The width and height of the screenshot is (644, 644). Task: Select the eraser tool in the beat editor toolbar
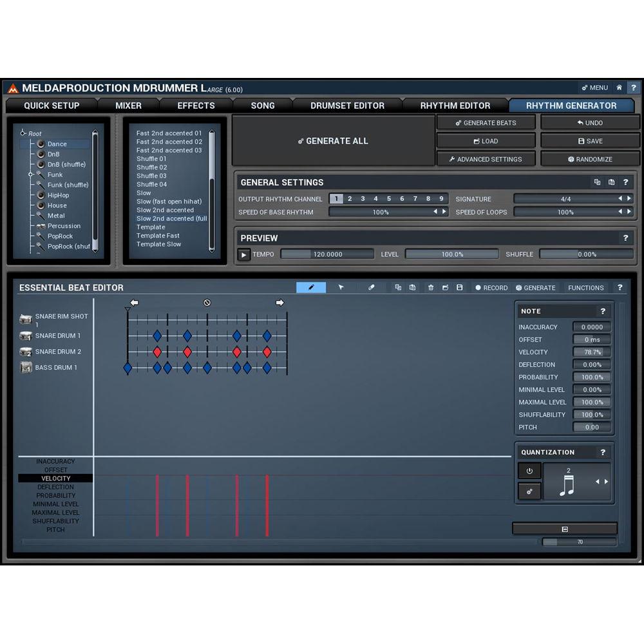click(x=371, y=288)
